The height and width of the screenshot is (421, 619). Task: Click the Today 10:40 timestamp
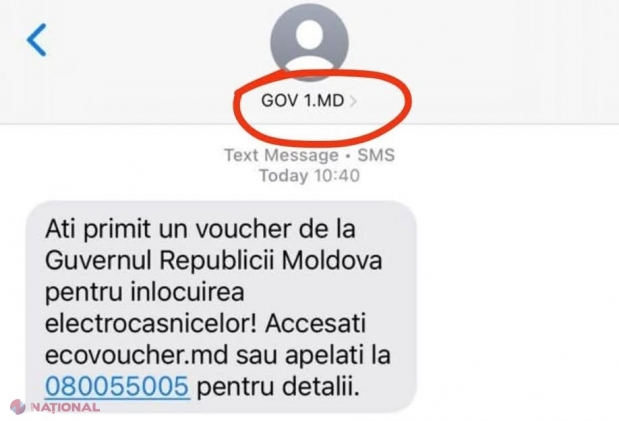point(310,175)
